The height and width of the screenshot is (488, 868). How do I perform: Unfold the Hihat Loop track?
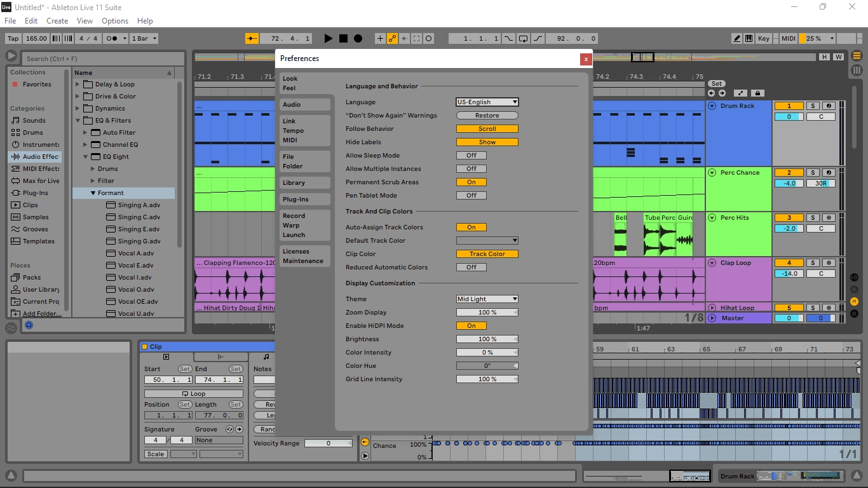click(x=712, y=308)
